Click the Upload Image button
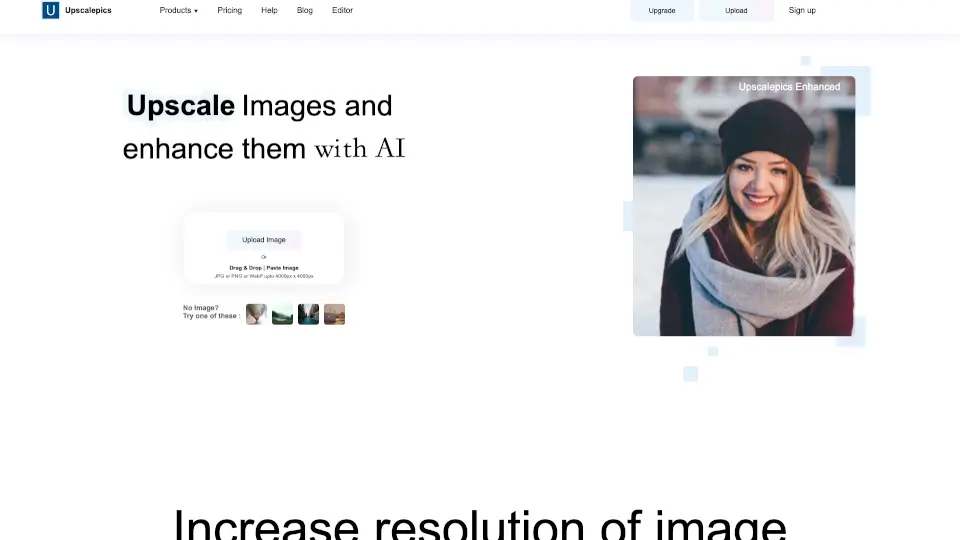960x540 pixels. tap(264, 240)
